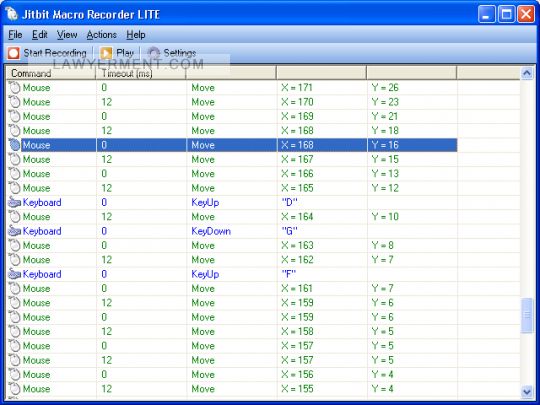Select the cell Y = 12

tap(385, 188)
